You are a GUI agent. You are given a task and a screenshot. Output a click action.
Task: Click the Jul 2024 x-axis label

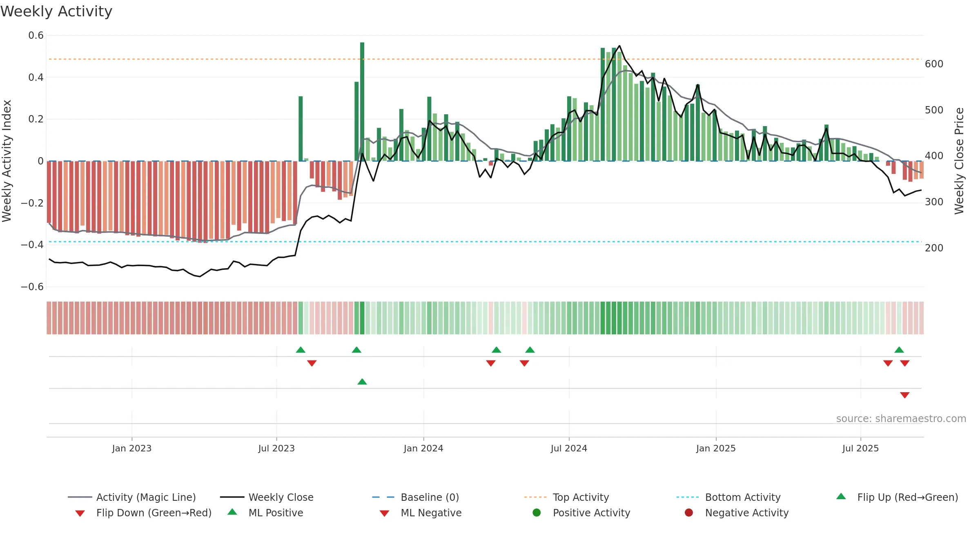[569, 448]
